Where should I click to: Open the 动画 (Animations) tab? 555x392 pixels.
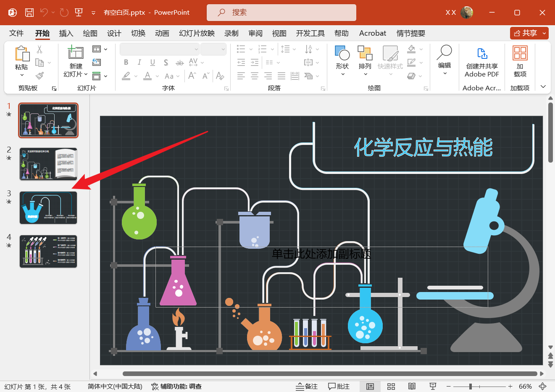[162, 33]
